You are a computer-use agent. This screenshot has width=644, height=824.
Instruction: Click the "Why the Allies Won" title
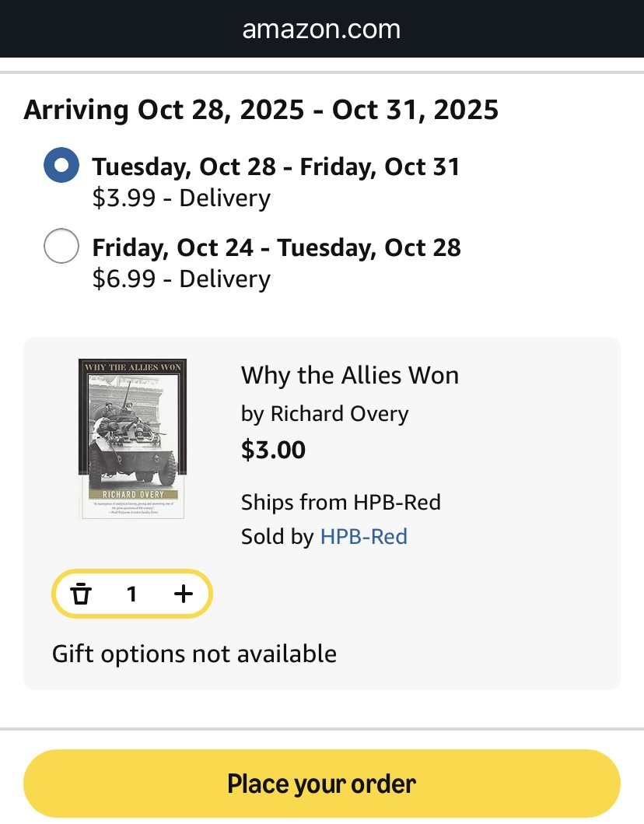[349, 375]
